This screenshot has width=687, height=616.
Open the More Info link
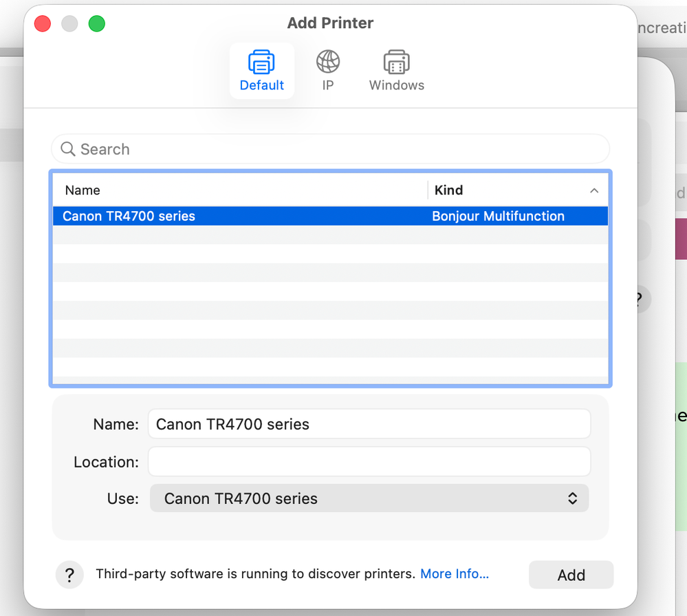(x=455, y=573)
